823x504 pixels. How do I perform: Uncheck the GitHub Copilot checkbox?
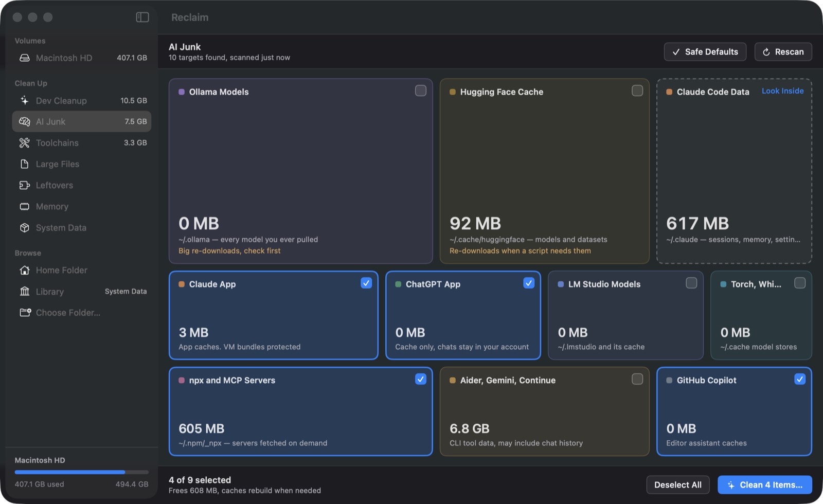coord(800,380)
